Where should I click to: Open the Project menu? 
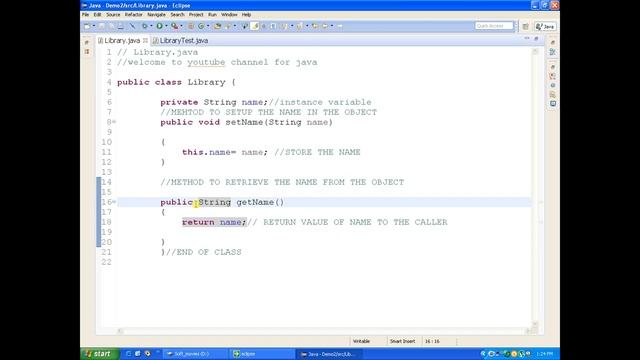[x=196, y=15]
